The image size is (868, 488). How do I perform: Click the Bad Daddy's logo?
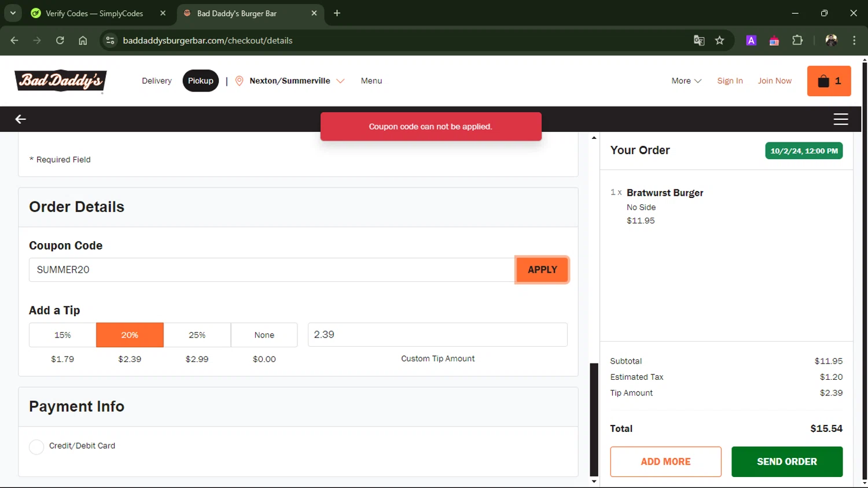coord(61,81)
